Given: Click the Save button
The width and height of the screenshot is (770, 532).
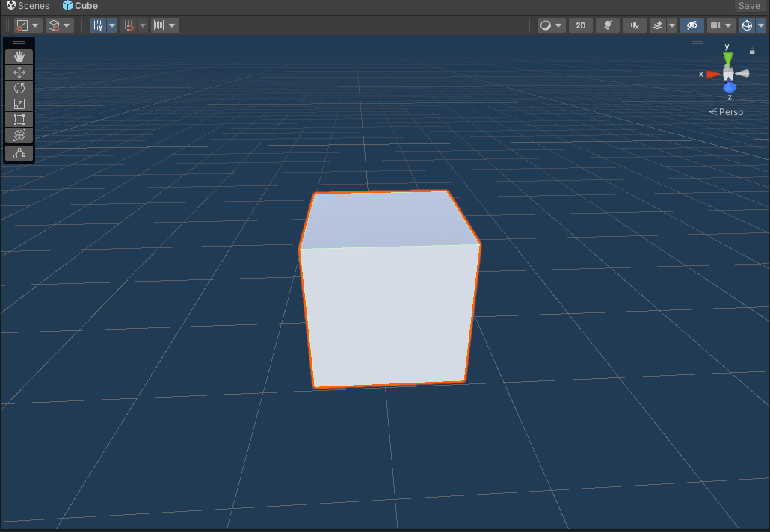Looking at the screenshot, I should pos(749,6).
